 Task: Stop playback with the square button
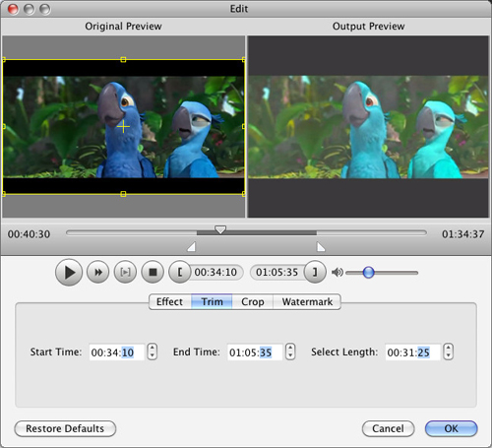153,272
